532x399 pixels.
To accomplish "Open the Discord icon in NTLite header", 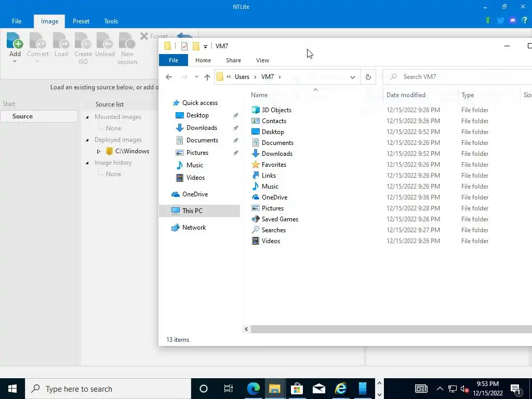I will coord(513,20).
